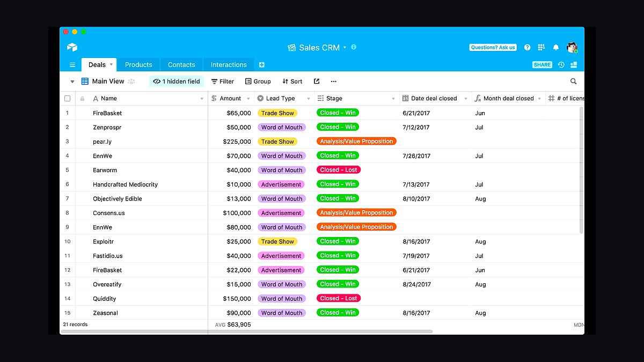This screenshot has height=362, width=644.
Task: Click Objectively Edible name cell
Action: (x=142, y=198)
